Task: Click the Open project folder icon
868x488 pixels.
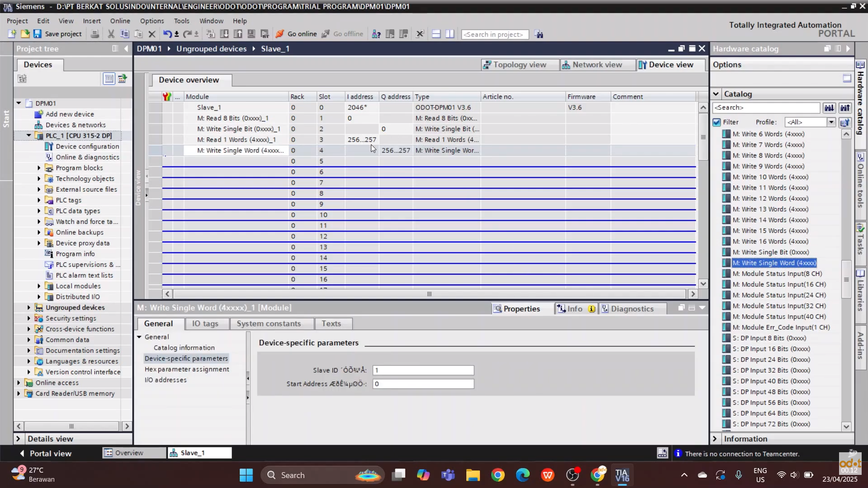Action: [x=25, y=34]
